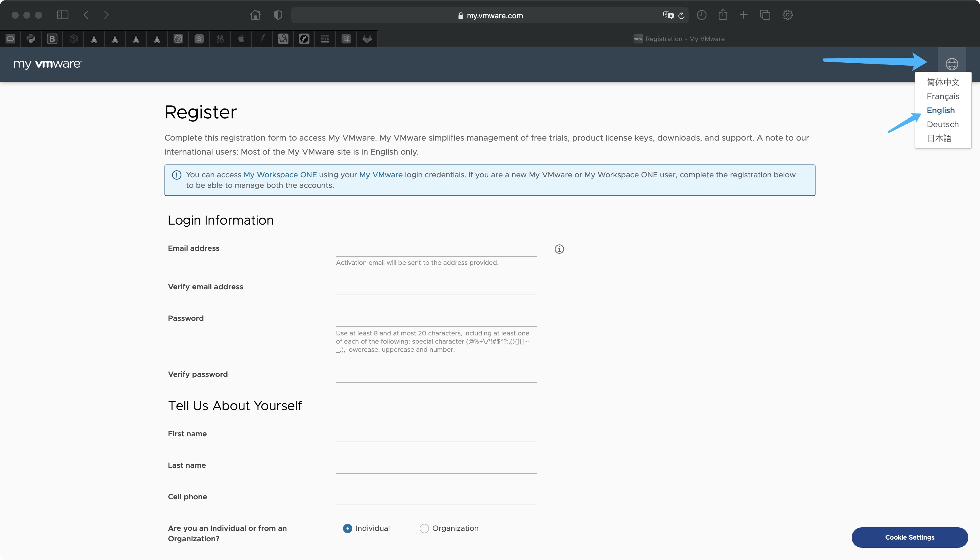This screenshot has height=560, width=980.
Task: Click the Cookie Settings button
Action: (910, 537)
